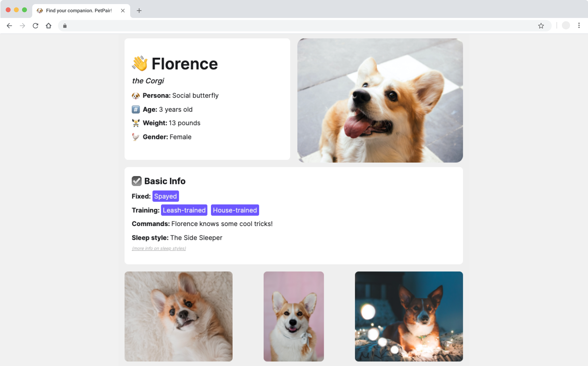Viewport: 588px width, 366px height.
Task: Open the sleep styles info link
Action: coord(159,248)
